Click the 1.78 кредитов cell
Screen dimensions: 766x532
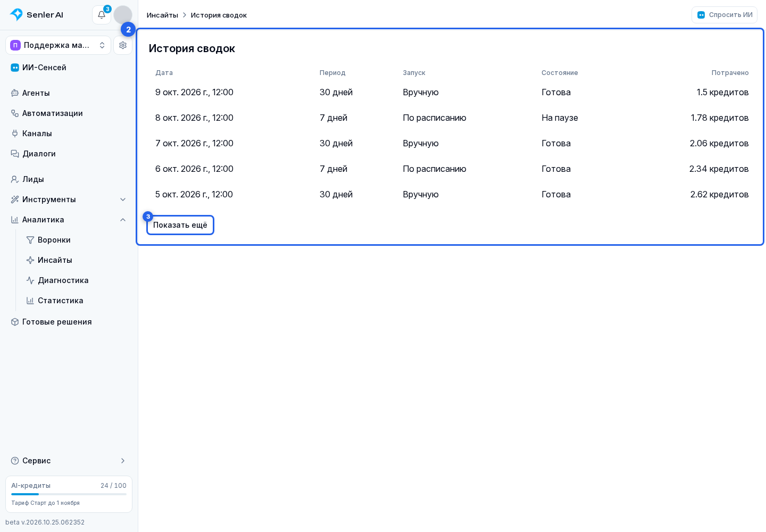[720, 118]
